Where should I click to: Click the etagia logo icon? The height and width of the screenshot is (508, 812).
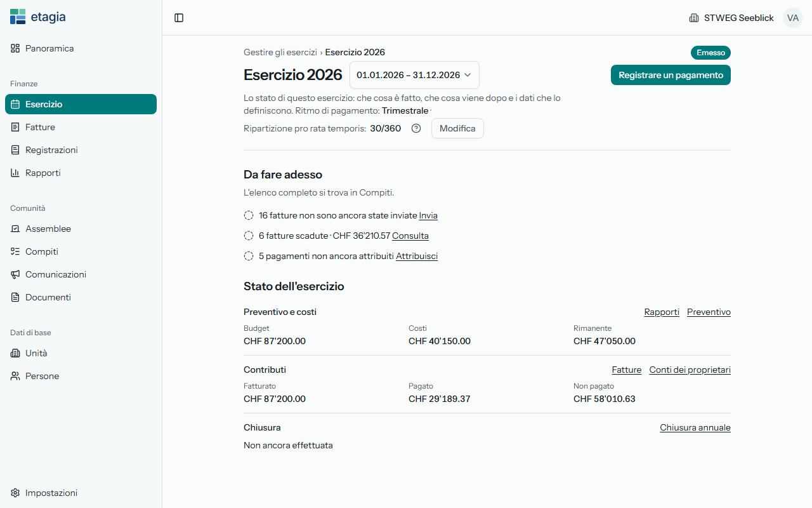pyautogui.click(x=18, y=17)
